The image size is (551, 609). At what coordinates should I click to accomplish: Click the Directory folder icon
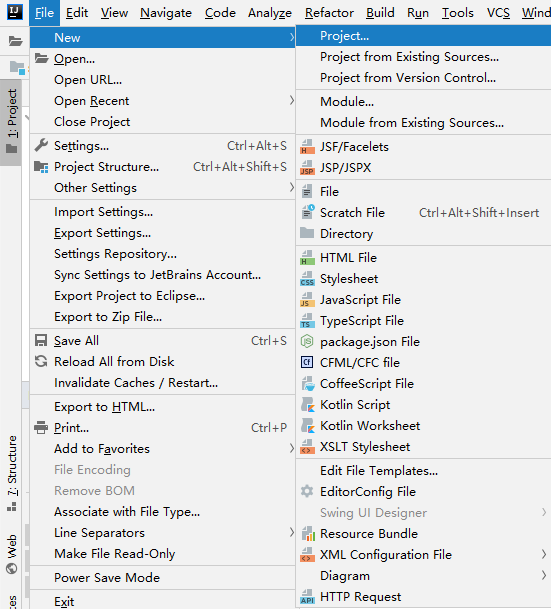pyautogui.click(x=307, y=233)
